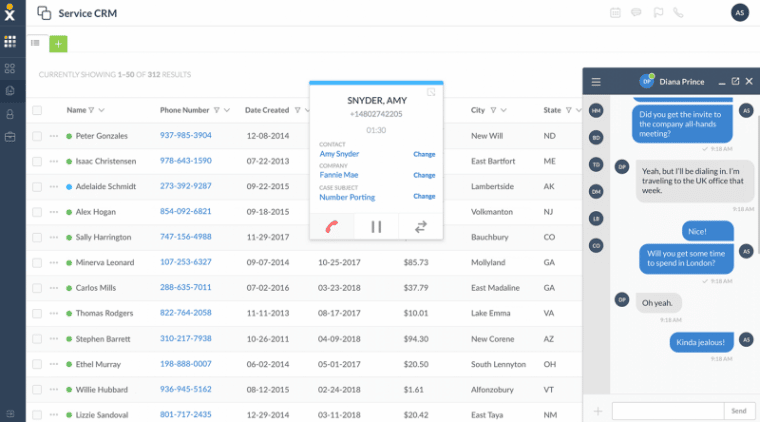Tick the checkbox for Peter Gonzales
This screenshot has height=422, width=760.
pos(37,136)
